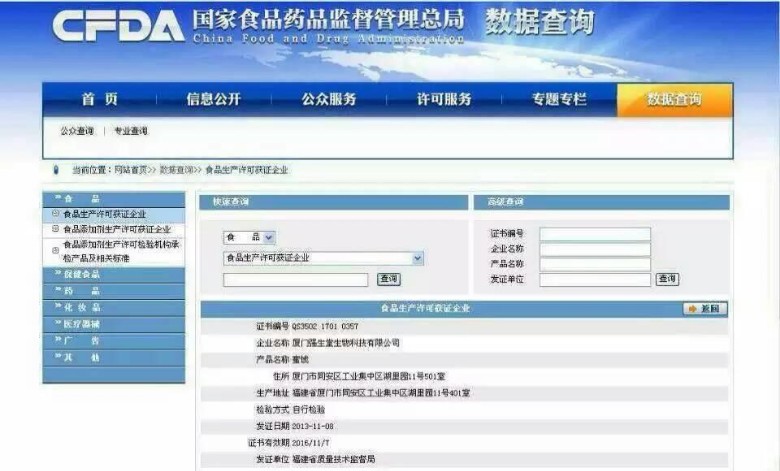Focus the quick search text field
The image size is (780, 471).
pos(295,280)
